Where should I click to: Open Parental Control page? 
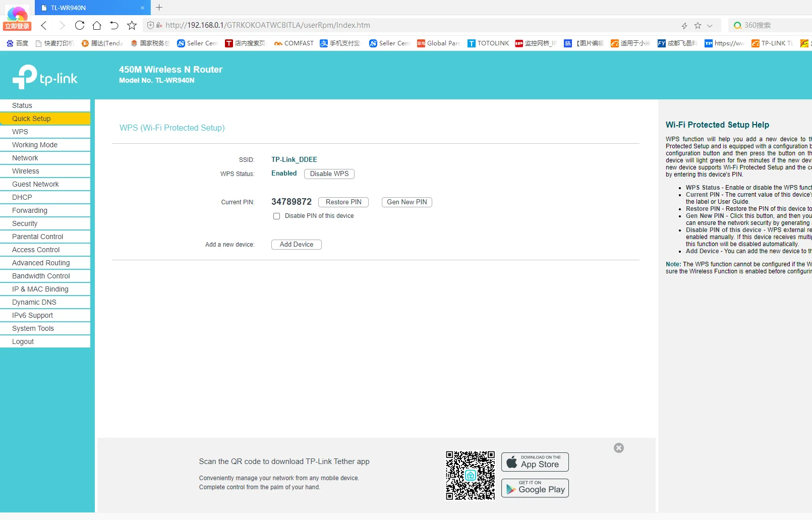pos(45,237)
